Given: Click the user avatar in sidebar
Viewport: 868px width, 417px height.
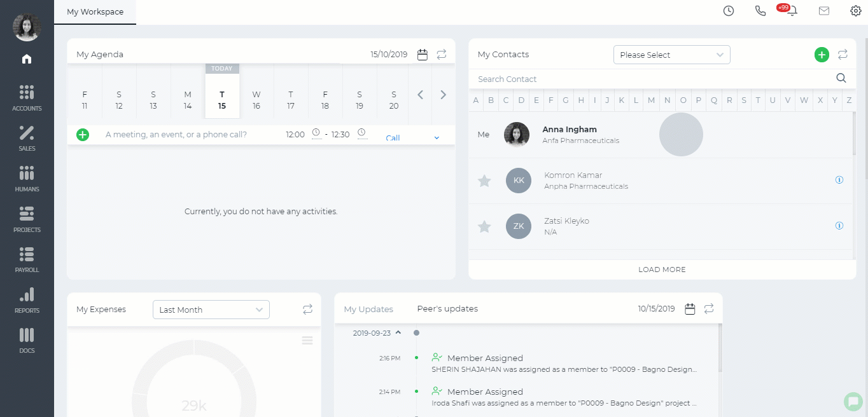Looking at the screenshot, I should (27, 27).
